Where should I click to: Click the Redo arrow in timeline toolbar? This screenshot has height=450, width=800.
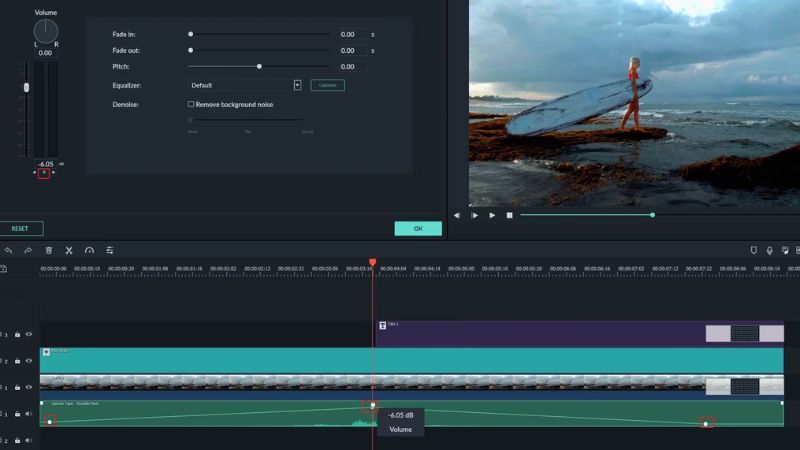click(28, 250)
